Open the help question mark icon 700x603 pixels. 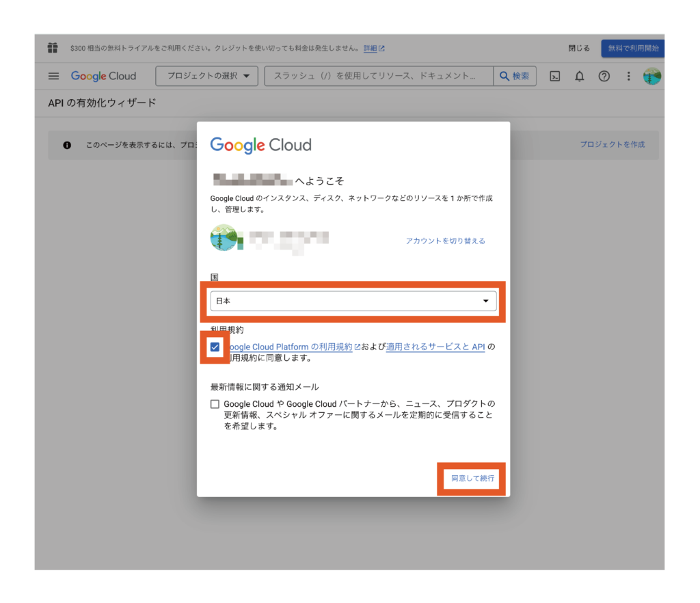tap(604, 77)
